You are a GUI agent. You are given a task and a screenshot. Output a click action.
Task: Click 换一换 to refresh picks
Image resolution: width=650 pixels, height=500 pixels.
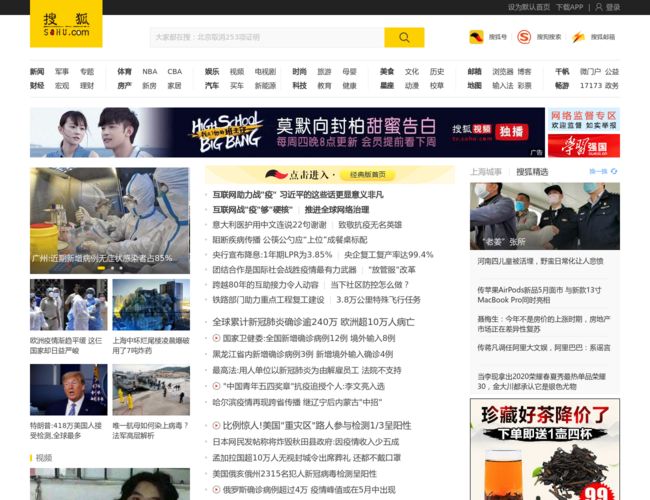[600, 172]
